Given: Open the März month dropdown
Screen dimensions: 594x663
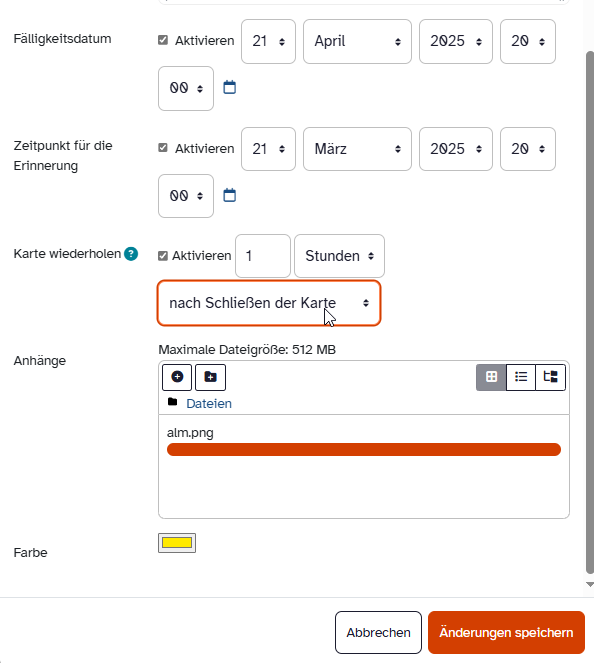Looking at the screenshot, I should coord(357,149).
